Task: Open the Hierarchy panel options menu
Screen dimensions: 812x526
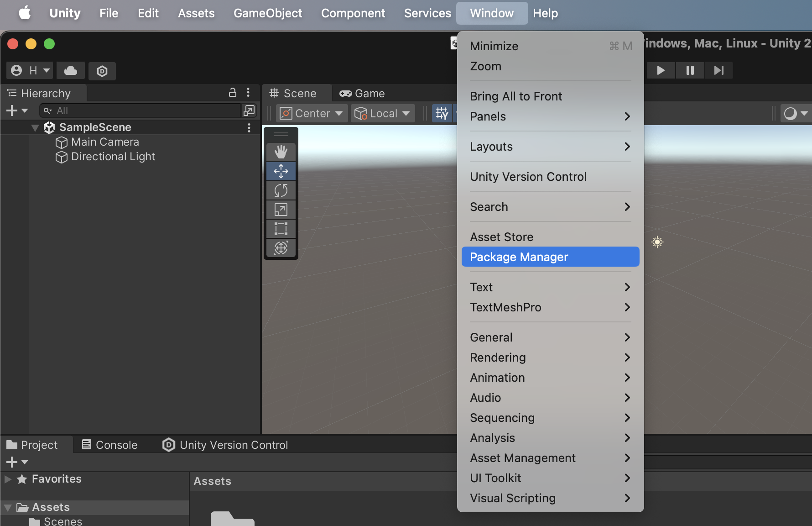Action: click(x=248, y=93)
